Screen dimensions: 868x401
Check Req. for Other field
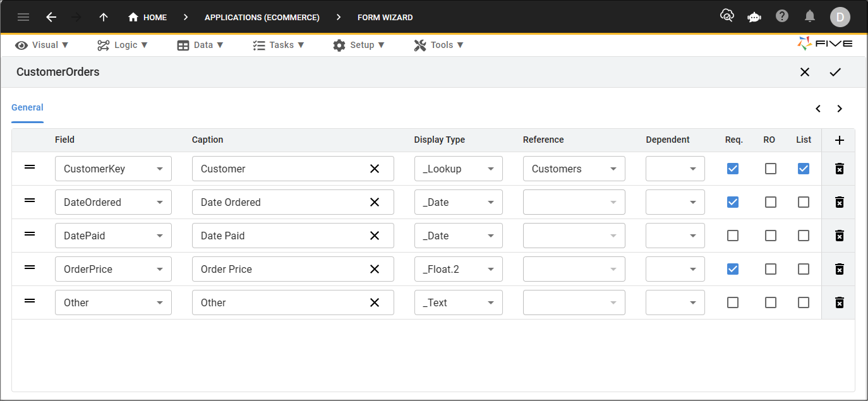click(x=733, y=302)
